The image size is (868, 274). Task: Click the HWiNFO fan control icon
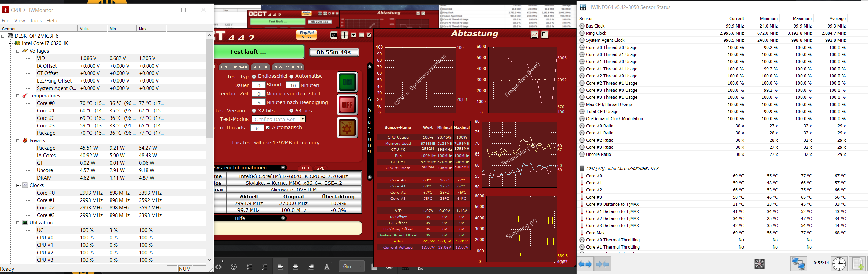tap(759, 264)
